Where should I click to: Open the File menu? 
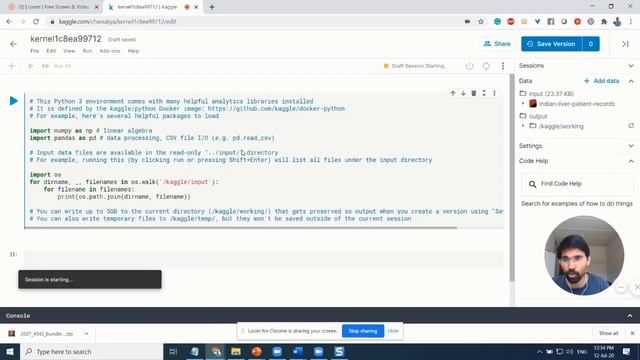point(35,51)
